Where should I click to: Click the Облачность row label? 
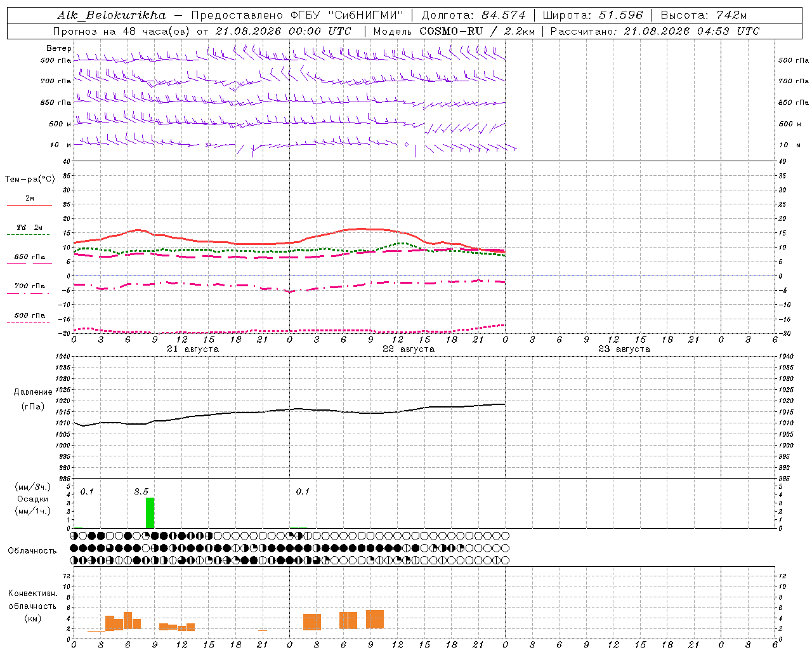point(32,550)
